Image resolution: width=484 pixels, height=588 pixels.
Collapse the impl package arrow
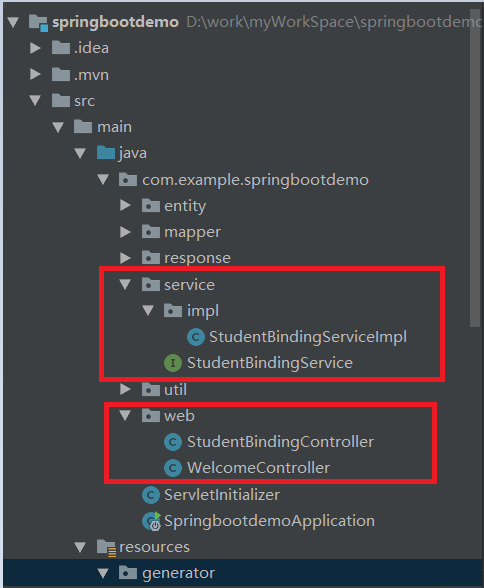(x=148, y=310)
